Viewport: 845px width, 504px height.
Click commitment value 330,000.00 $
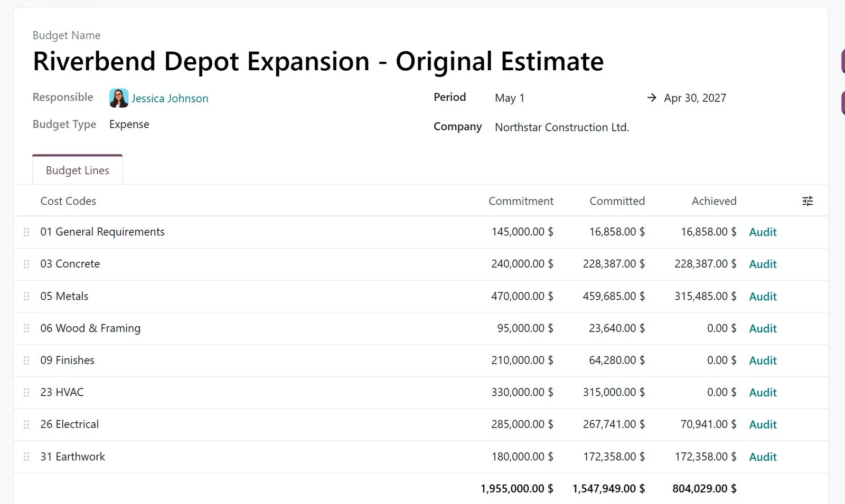click(x=522, y=393)
